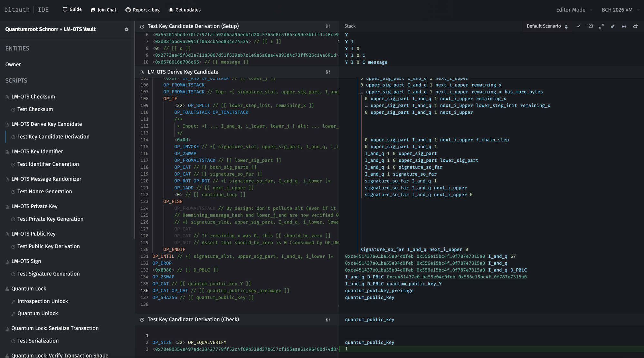Open the script settings sliders for LM-OTS Derive Key Candidate
This screenshot has height=358, width=644.
328,72
